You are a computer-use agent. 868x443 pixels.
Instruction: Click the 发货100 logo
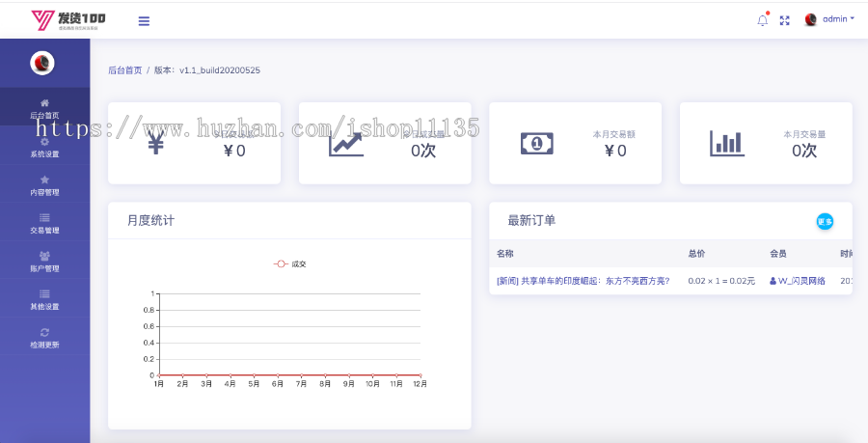(x=68, y=20)
